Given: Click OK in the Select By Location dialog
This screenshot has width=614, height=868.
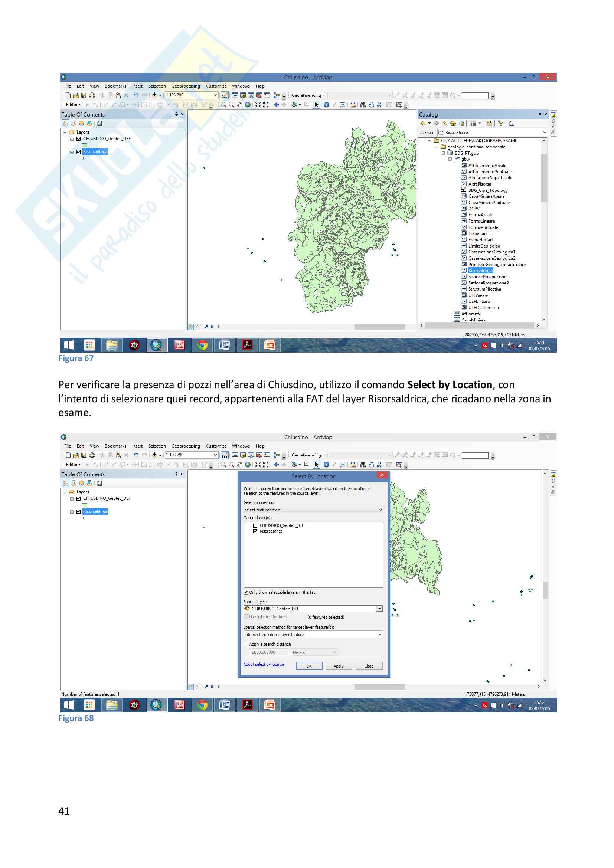Looking at the screenshot, I should coord(309,666).
